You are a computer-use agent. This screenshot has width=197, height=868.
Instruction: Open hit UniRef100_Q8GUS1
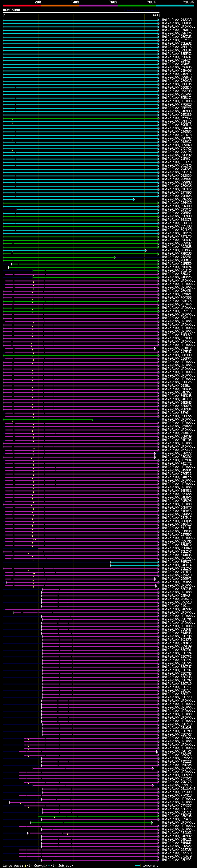177,23
